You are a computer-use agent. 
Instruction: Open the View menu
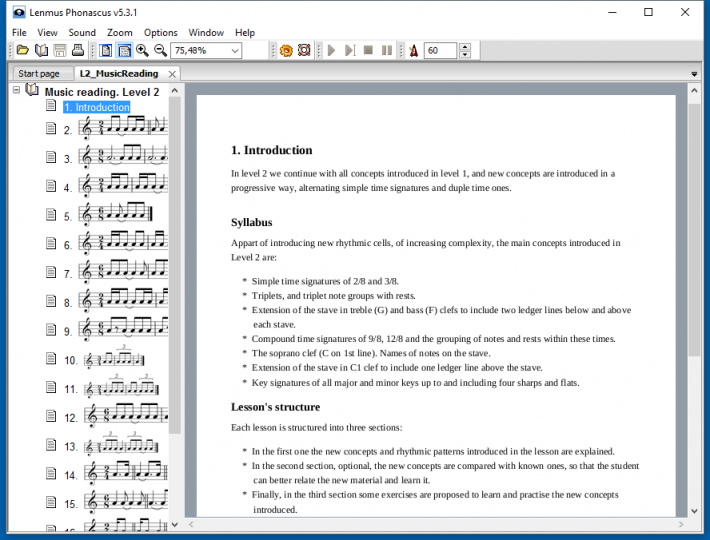[x=48, y=33]
